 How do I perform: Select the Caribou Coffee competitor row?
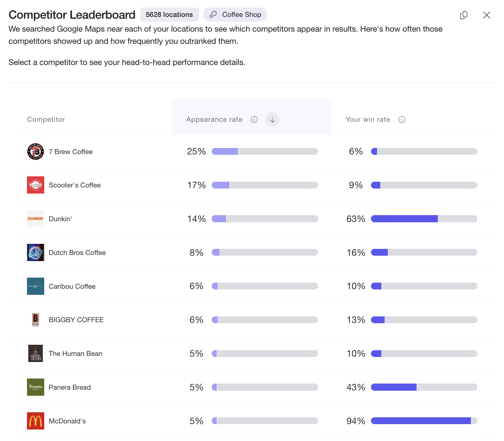[x=72, y=286]
